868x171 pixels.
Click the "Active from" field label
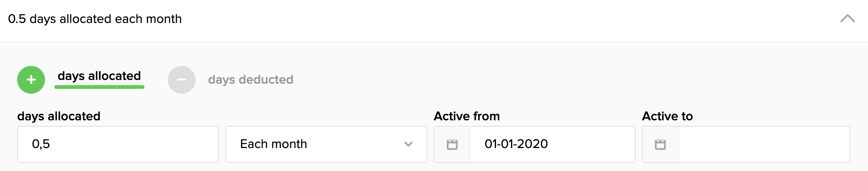tap(467, 116)
